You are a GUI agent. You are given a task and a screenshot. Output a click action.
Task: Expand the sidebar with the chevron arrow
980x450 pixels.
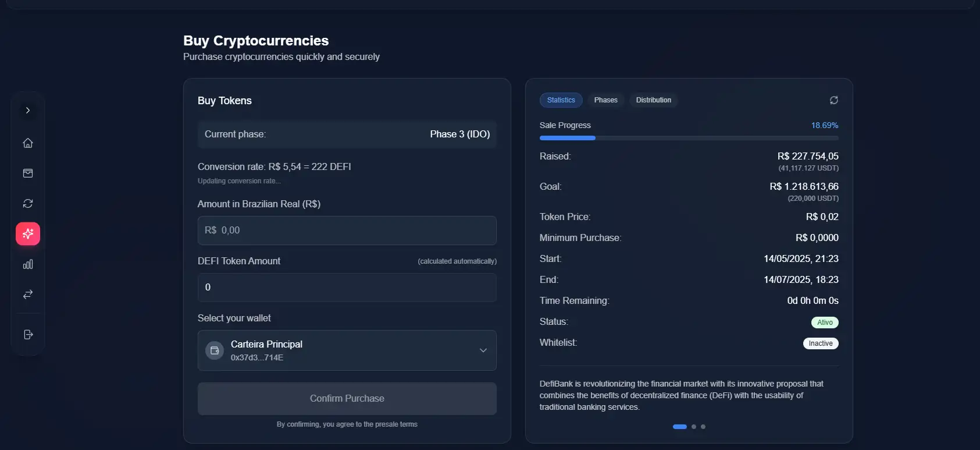(27, 111)
